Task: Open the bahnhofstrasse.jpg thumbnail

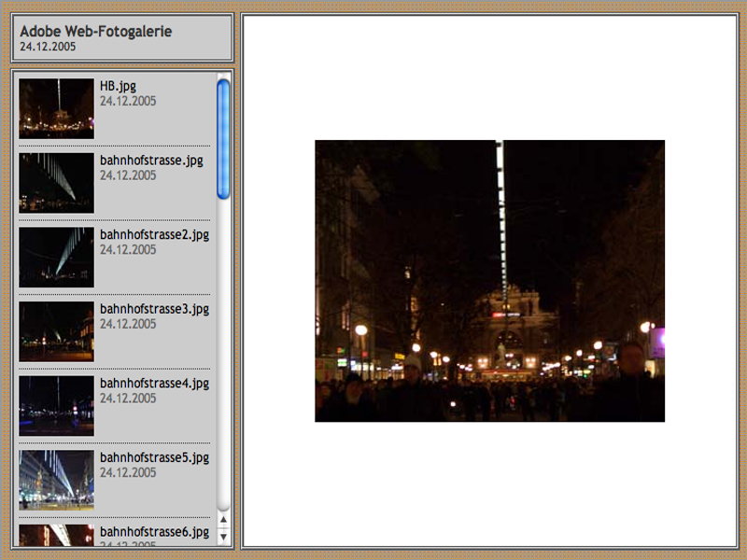Action: click(56, 183)
